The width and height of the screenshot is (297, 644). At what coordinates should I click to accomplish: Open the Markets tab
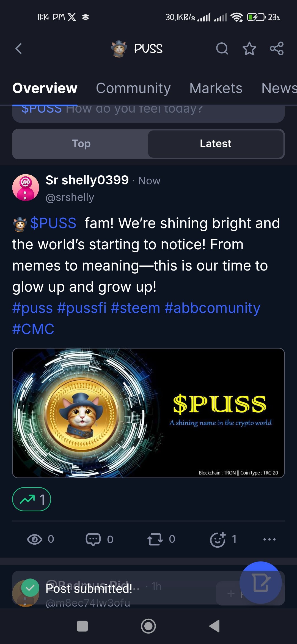click(x=216, y=88)
